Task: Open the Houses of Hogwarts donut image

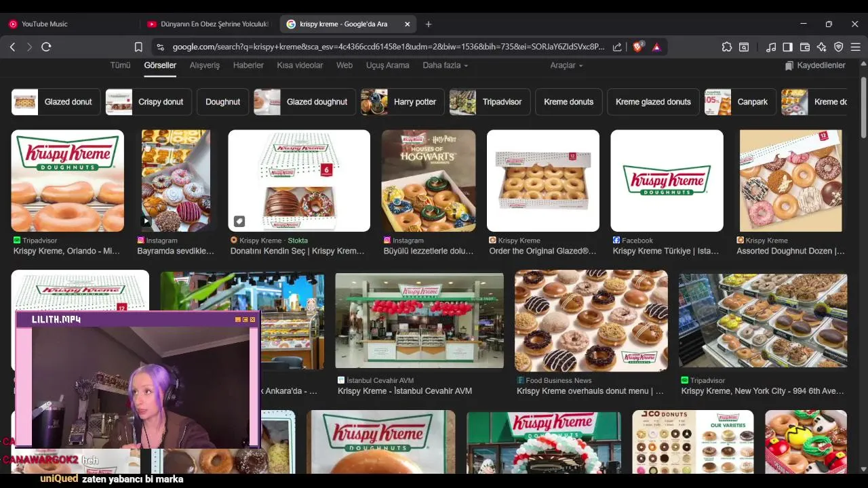Action: point(429,181)
